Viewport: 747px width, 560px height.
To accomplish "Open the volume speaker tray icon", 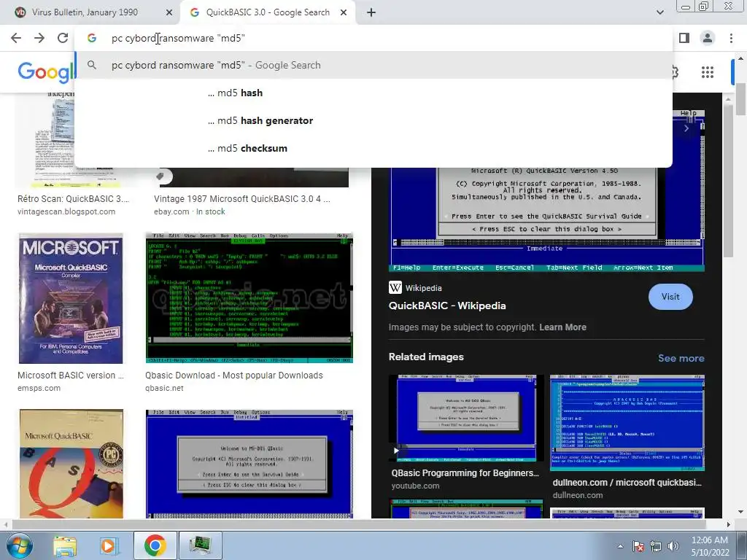I will [673, 546].
